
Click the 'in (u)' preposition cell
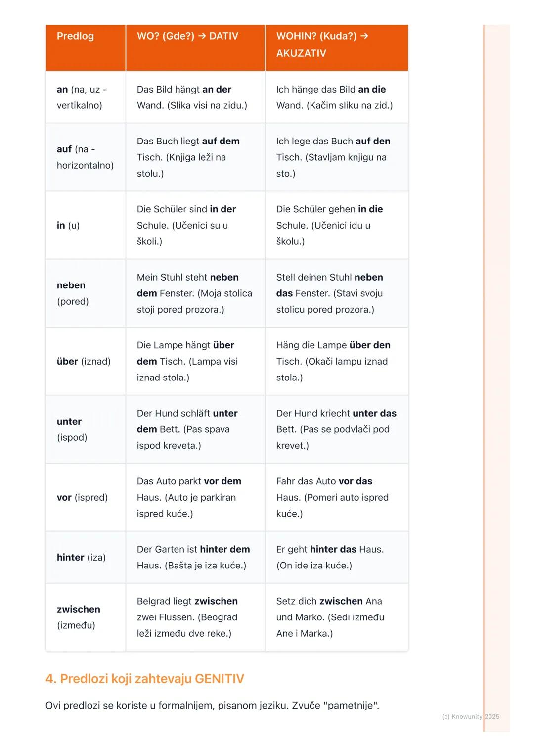(68, 226)
